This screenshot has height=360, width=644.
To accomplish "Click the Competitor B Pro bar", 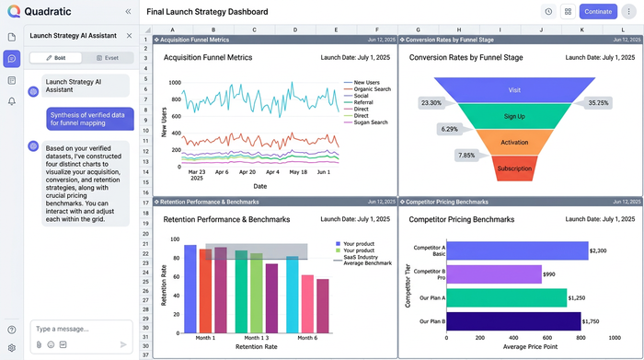I will pos(494,274).
